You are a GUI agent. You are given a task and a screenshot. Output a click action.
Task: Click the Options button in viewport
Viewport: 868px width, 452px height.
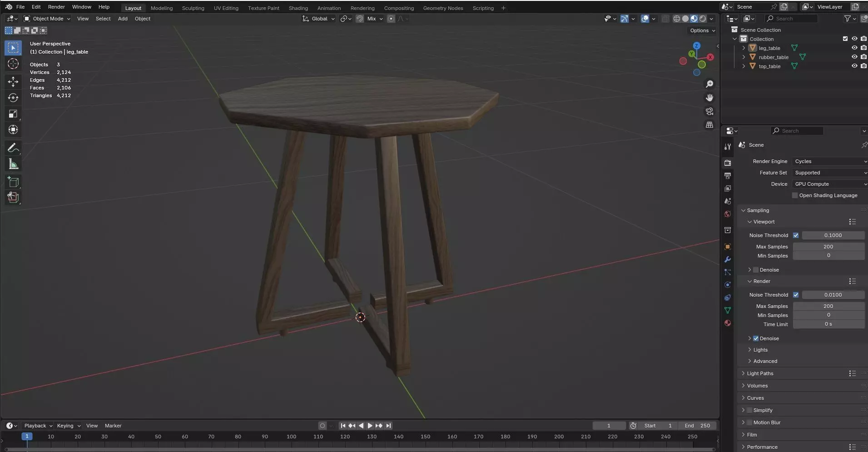pos(702,30)
